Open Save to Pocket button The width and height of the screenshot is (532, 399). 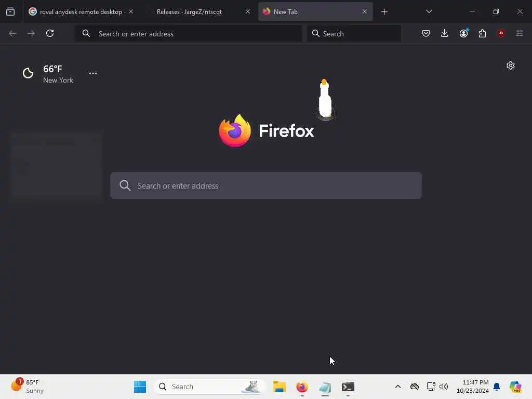pyautogui.click(x=426, y=33)
